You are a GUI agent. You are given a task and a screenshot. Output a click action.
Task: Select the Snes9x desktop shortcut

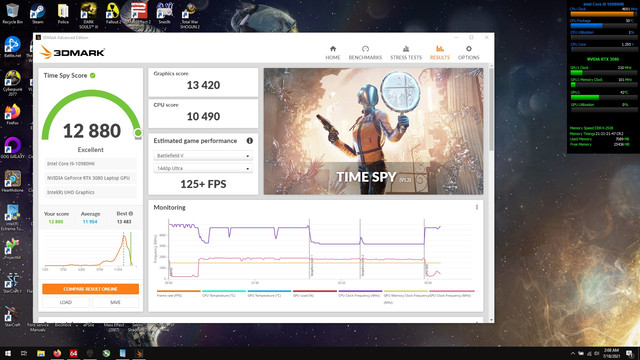pos(164,13)
